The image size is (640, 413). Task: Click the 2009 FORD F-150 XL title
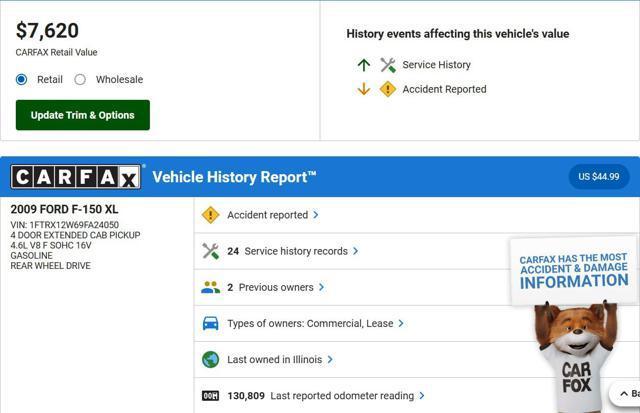tap(64, 209)
